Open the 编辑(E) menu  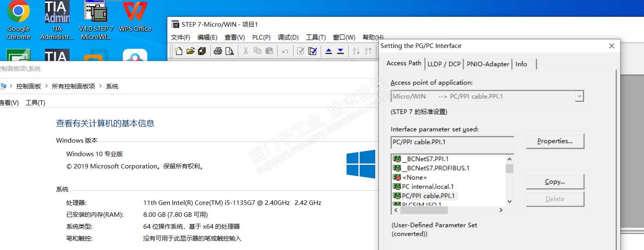pos(207,37)
